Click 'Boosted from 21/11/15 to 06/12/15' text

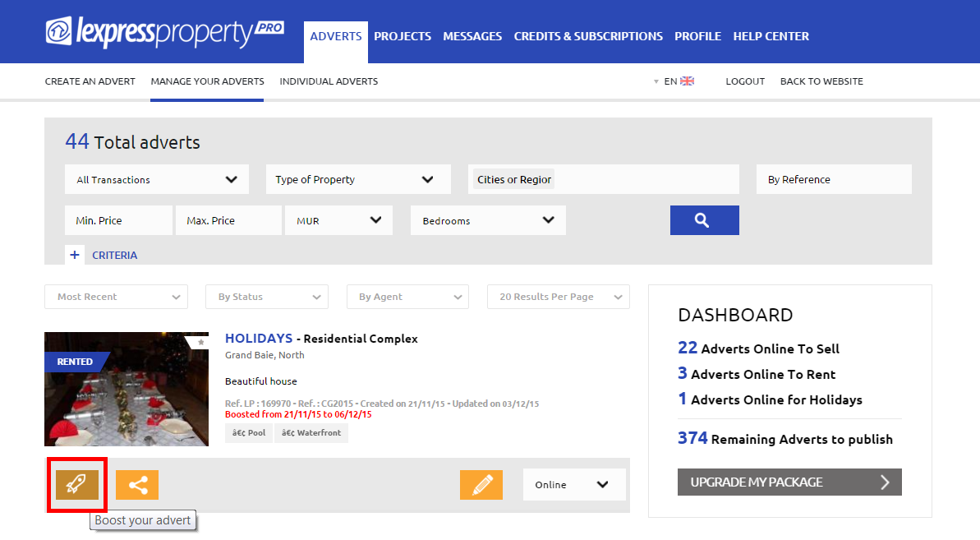coord(298,414)
